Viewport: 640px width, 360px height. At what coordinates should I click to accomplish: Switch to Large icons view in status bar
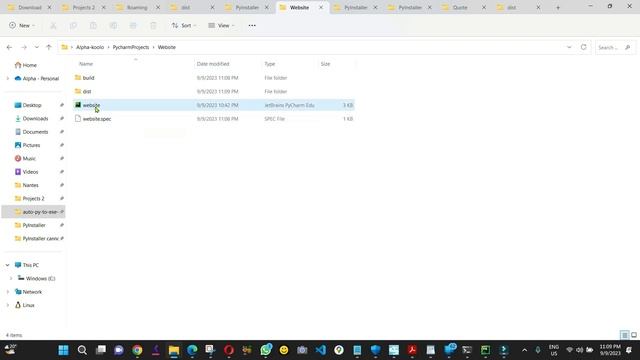coord(634,335)
